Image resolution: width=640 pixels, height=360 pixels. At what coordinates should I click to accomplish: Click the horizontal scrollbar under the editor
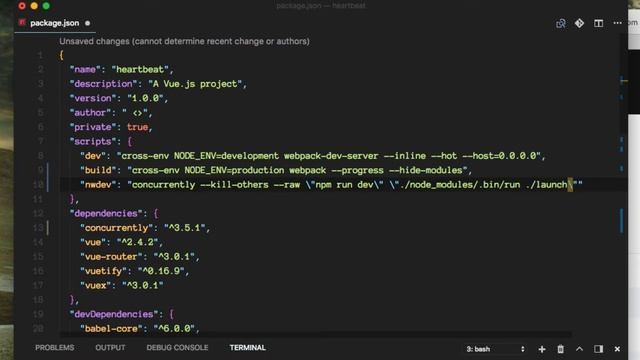pos(316,335)
